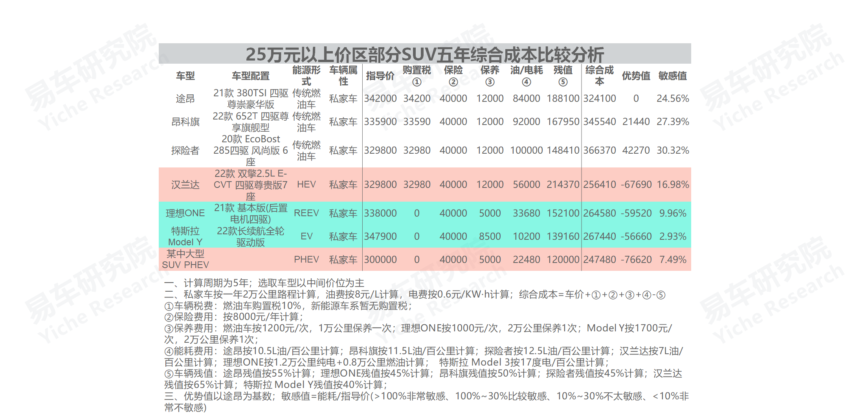Click the "保险②" column header
This screenshot has height=419, width=868.
pyautogui.click(x=453, y=76)
